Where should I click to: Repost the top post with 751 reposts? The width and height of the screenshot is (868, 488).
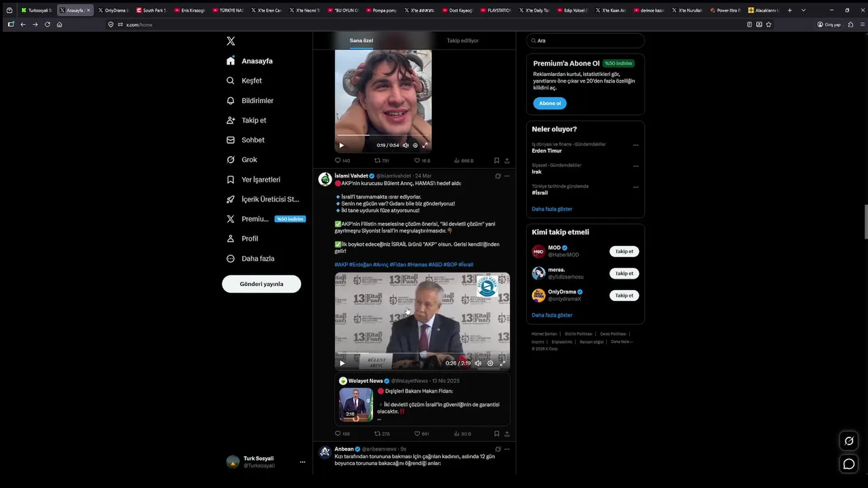tap(382, 161)
